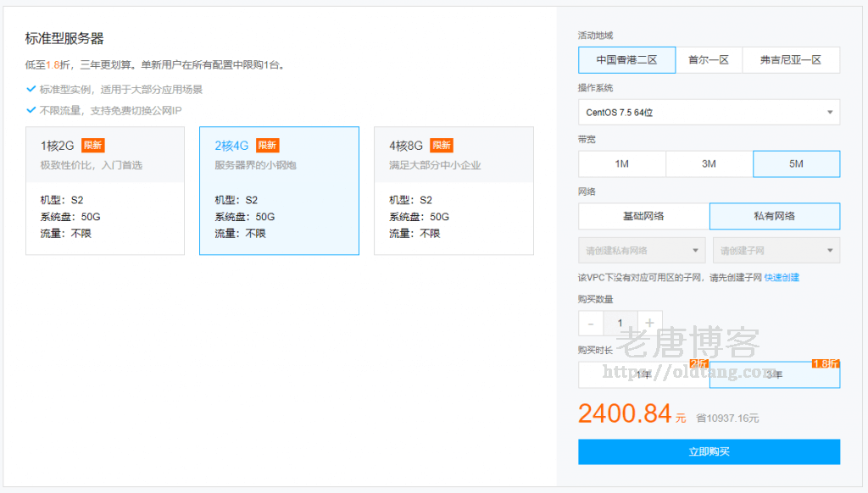Viewport: 868px width, 493px height.
Task: Click the VPC selector dropdown arrow
Action: [x=695, y=250]
